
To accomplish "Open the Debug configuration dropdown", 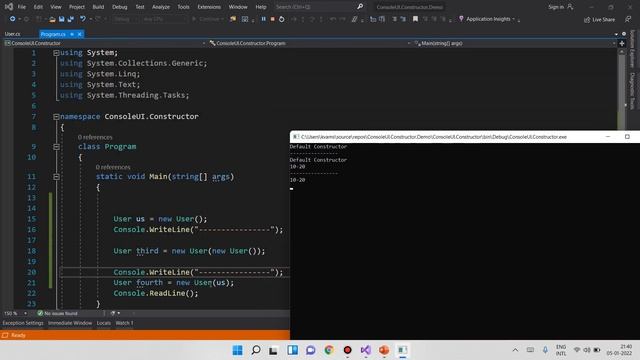I will (125, 19).
